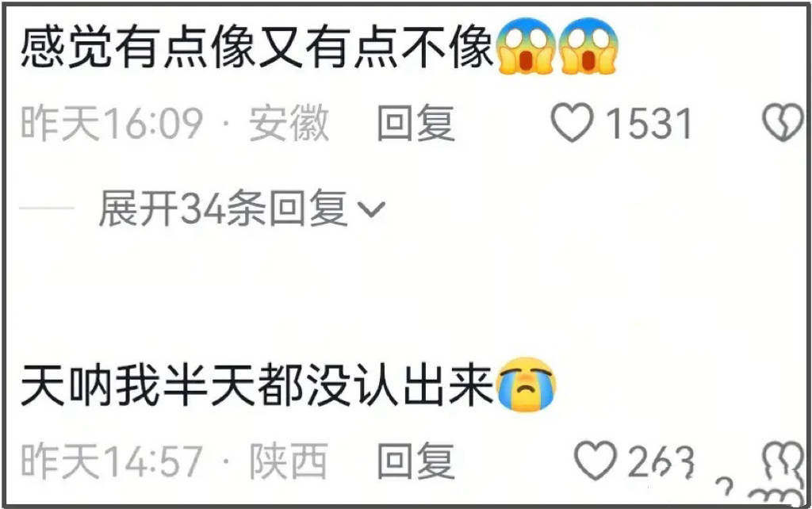Like the comment with 1531 likes

tap(572, 122)
